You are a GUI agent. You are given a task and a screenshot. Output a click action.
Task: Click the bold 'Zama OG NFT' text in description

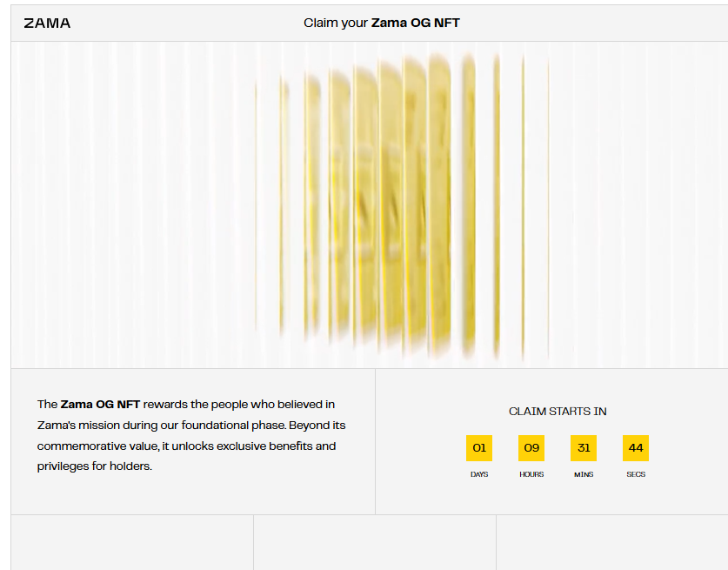(100, 404)
